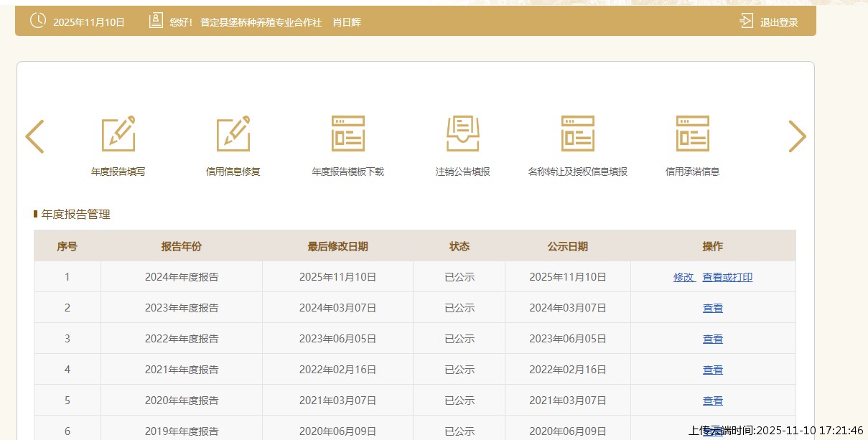The width and height of the screenshot is (868, 440).
Task: Open the 年度报告填写 pencil icon
Action: pyautogui.click(x=118, y=134)
